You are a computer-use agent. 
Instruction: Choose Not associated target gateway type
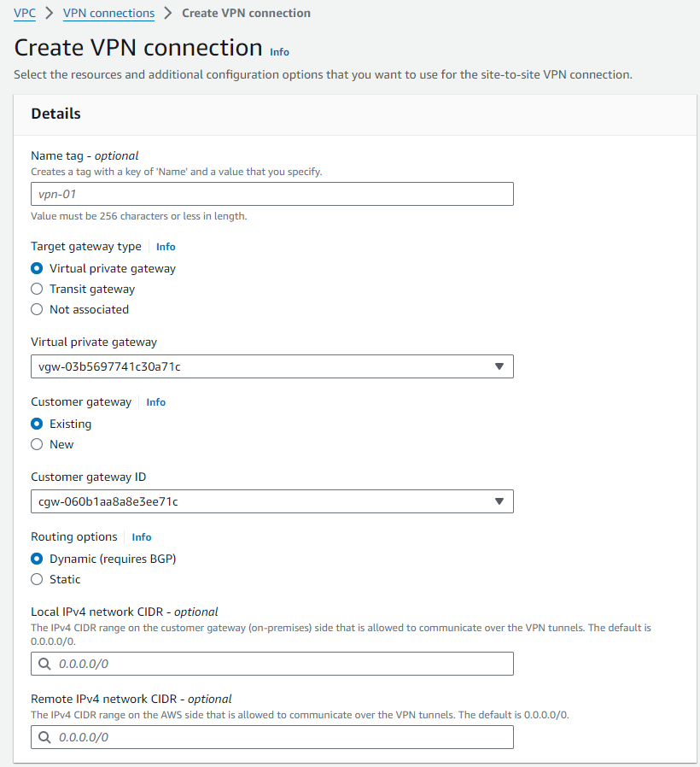click(x=37, y=309)
